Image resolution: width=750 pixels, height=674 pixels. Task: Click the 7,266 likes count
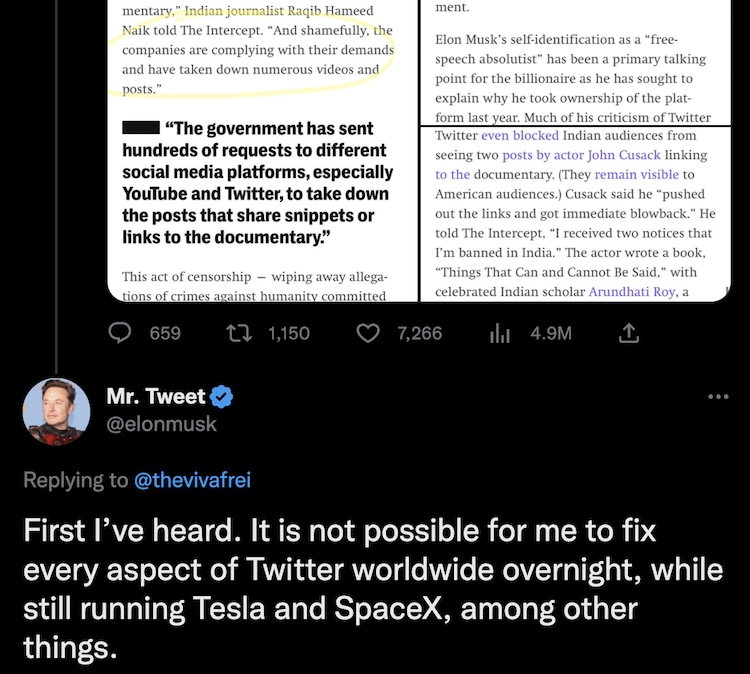click(x=419, y=333)
